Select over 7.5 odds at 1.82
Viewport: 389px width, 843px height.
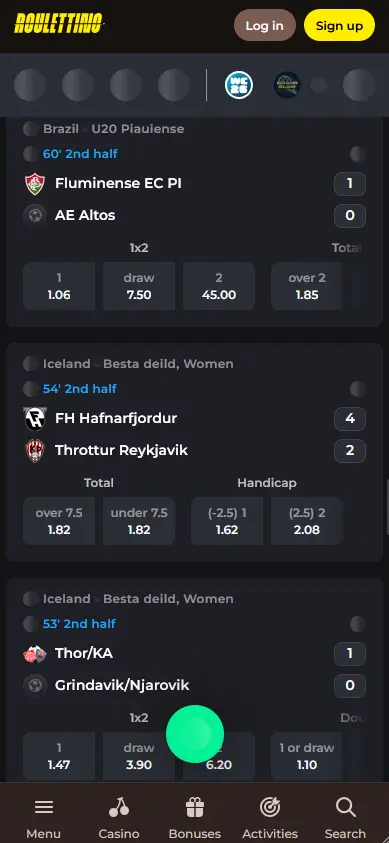click(59, 521)
